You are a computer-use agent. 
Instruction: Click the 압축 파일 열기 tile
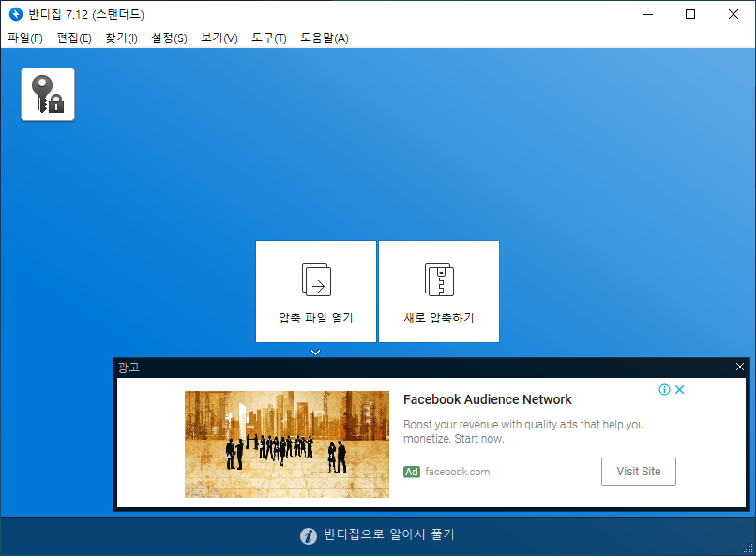pos(316,292)
